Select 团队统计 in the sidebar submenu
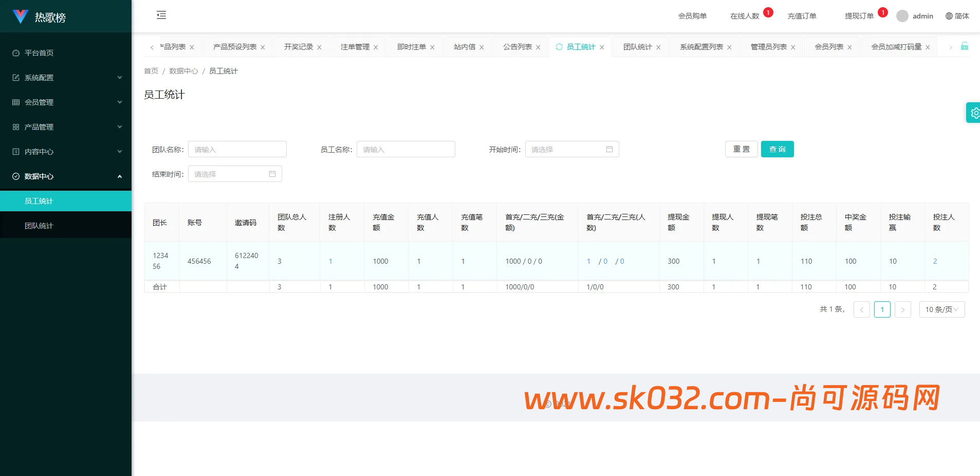This screenshot has width=980, height=476. coord(66,226)
